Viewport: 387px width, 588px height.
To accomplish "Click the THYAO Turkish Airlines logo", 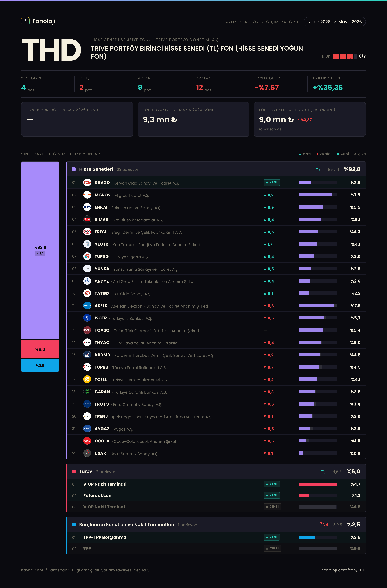I will 87,342.
